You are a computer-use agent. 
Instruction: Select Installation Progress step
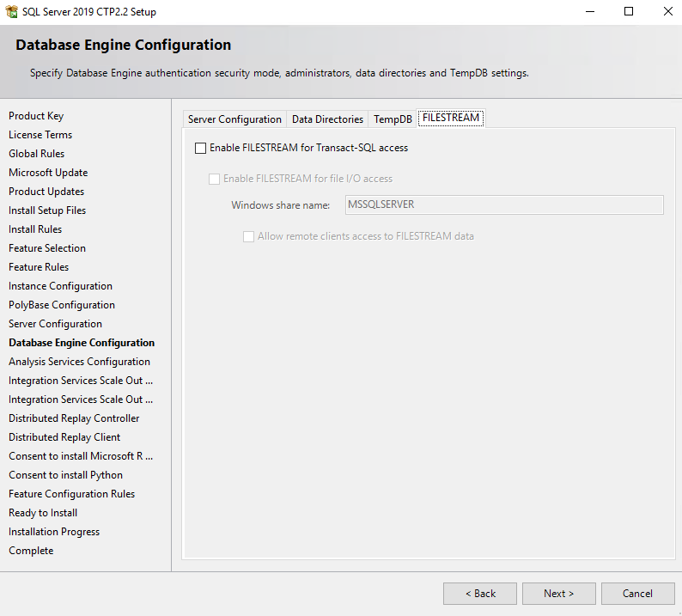click(54, 532)
